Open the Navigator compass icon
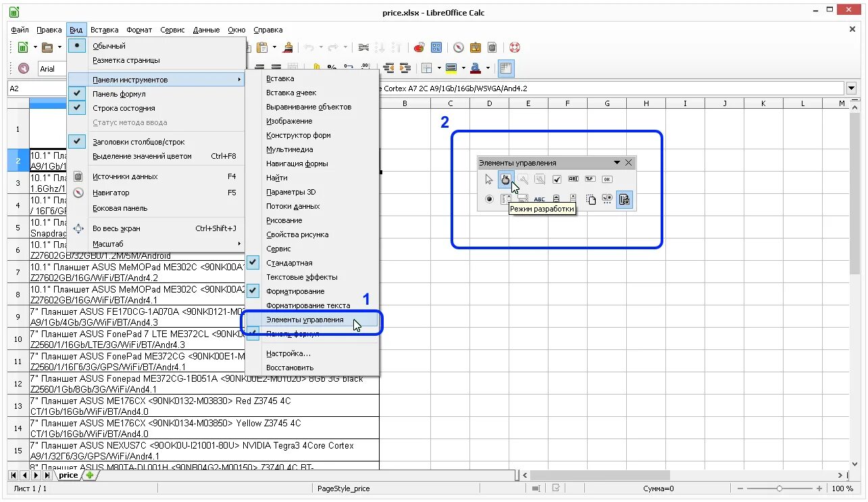This screenshot has width=868, height=502. tap(459, 47)
